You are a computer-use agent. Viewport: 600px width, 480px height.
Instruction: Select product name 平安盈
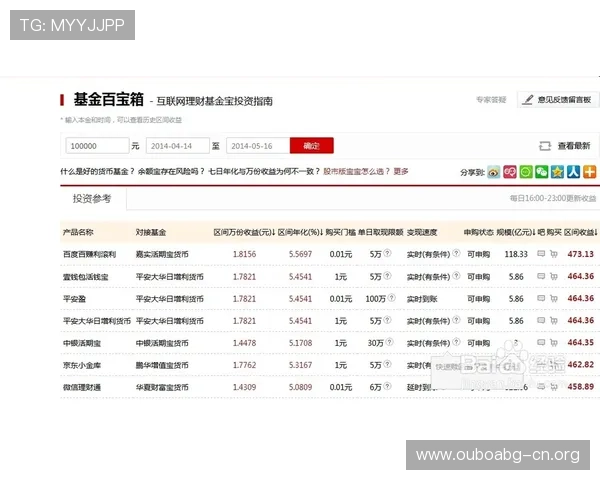74,299
